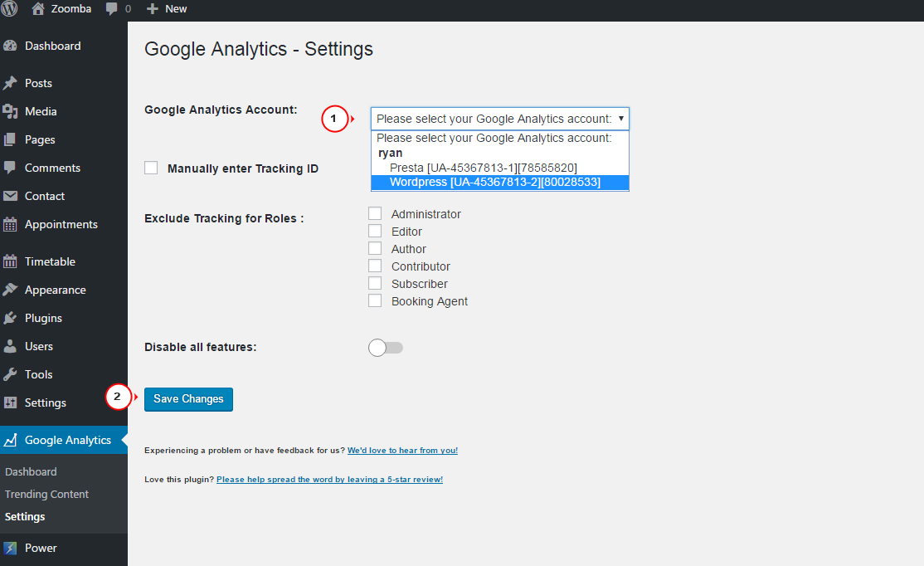Click the Appointments calendar icon
Viewport: 924px width, 566px height.
click(10, 224)
